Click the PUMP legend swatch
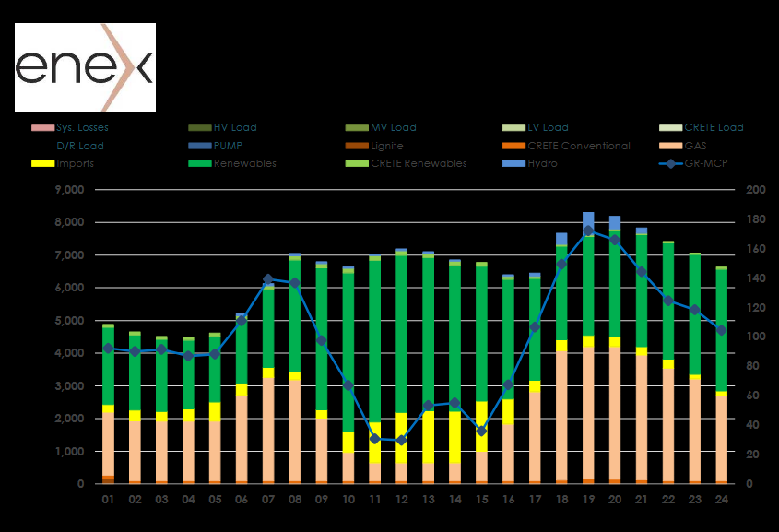This screenshot has height=532, width=779. pyautogui.click(x=199, y=146)
